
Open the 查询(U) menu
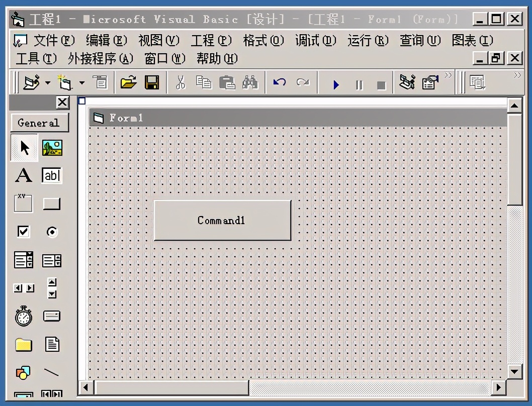420,41
